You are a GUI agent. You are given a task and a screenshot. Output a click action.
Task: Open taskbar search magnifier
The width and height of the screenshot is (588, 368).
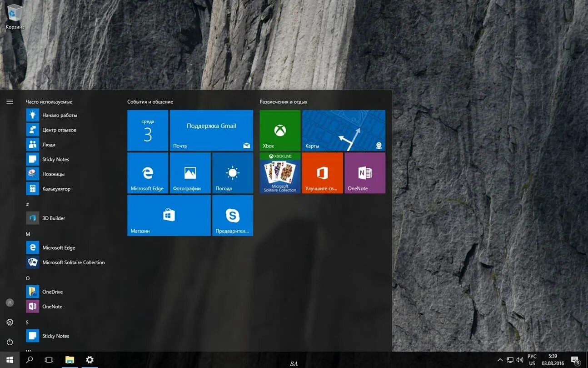pyautogui.click(x=30, y=360)
